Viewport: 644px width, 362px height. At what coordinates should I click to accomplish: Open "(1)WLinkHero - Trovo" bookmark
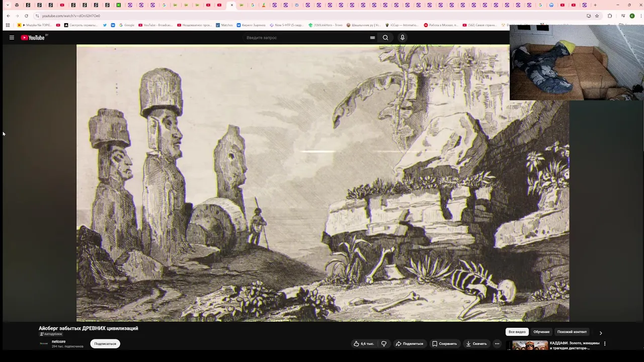pos(326,25)
